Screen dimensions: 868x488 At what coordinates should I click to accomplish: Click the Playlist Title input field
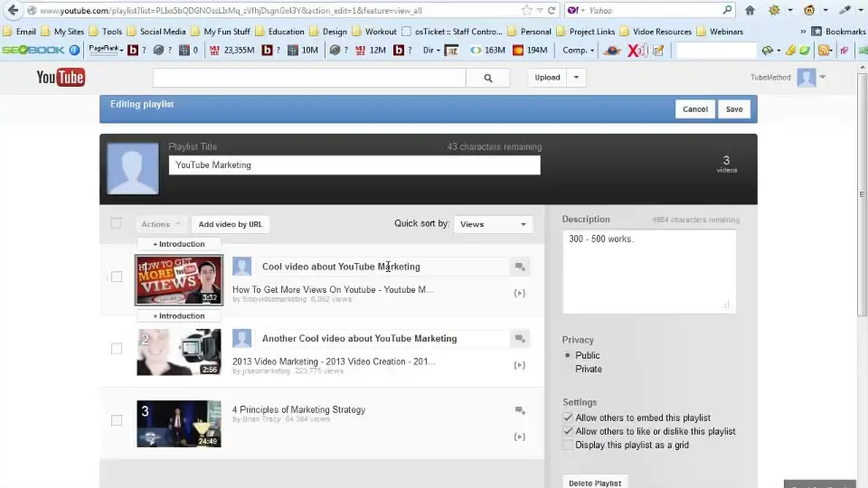(x=354, y=164)
